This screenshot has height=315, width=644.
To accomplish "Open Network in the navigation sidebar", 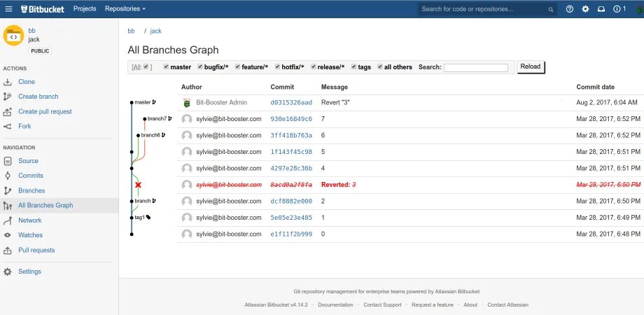I will (x=29, y=220).
